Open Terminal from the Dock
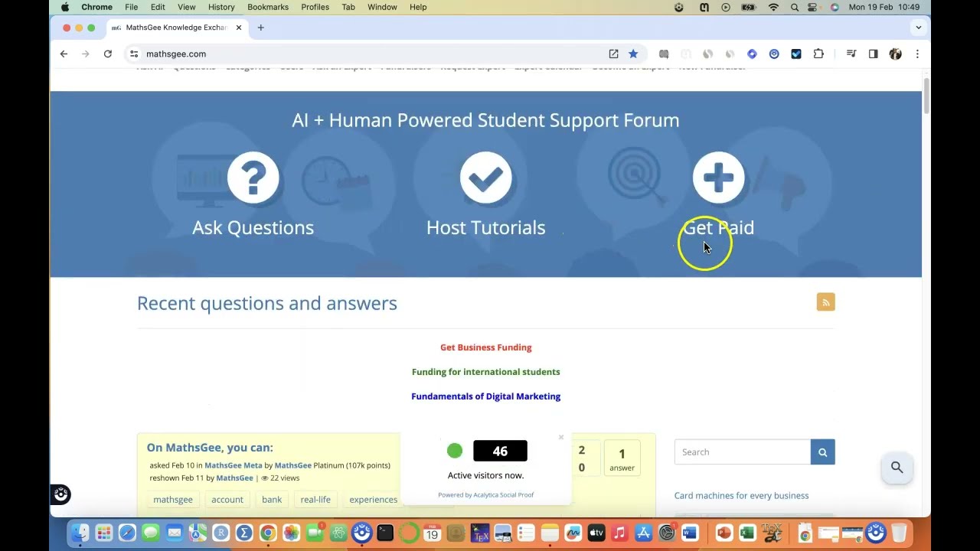980x551 pixels. [385, 533]
